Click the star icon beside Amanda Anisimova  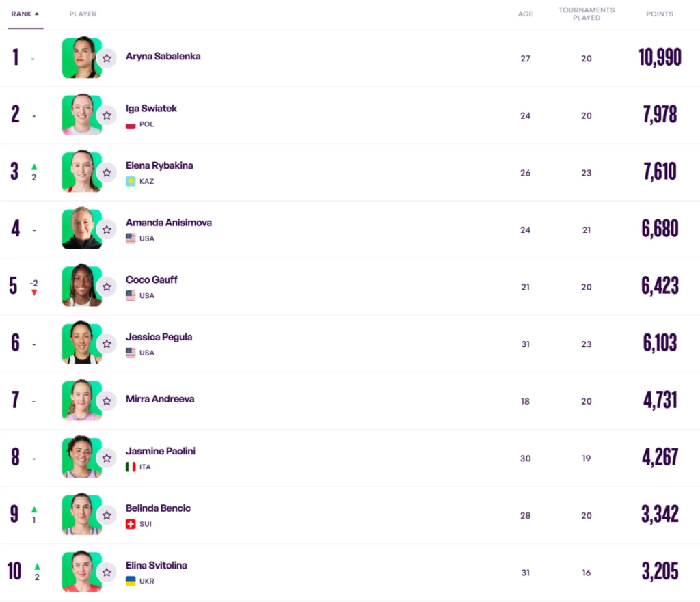(107, 230)
